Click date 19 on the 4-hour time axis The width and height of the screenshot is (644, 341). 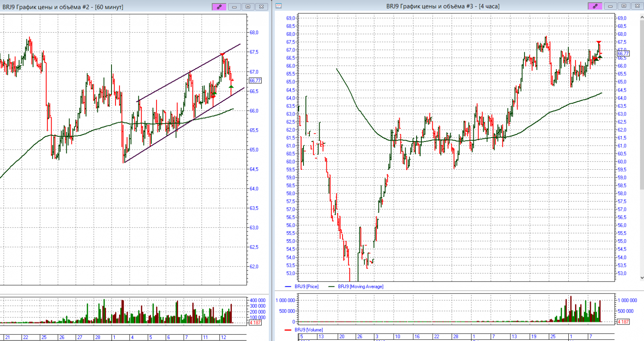point(534,337)
